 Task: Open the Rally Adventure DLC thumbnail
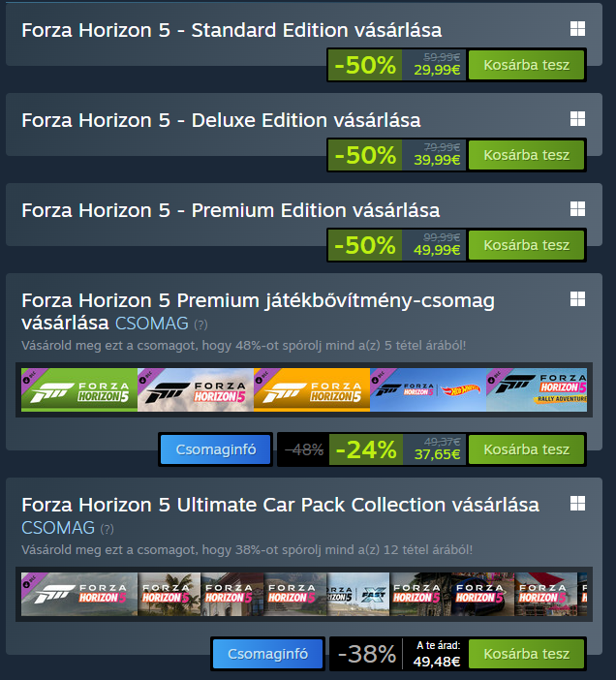(537, 389)
